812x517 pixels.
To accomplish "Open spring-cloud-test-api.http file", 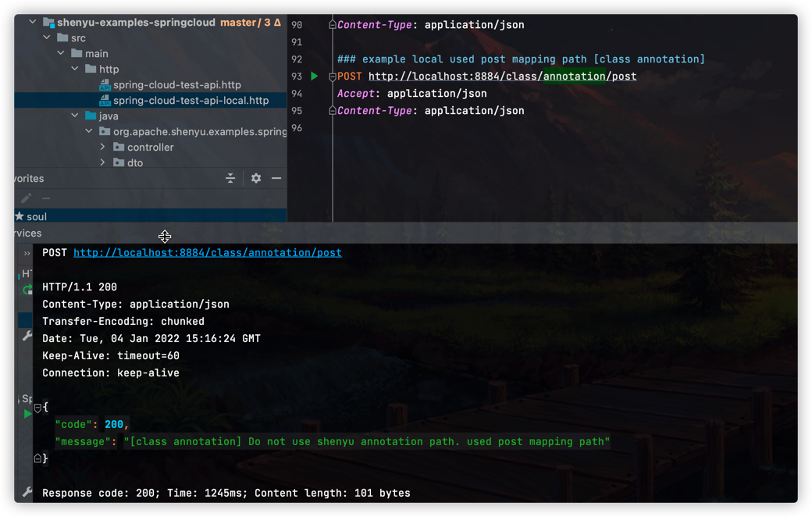I will click(176, 84).
